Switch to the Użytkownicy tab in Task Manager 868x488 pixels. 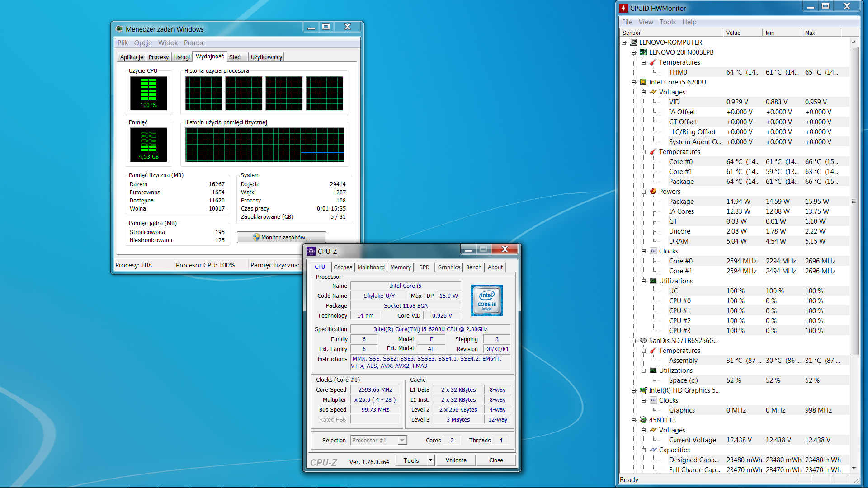(266, 57)
